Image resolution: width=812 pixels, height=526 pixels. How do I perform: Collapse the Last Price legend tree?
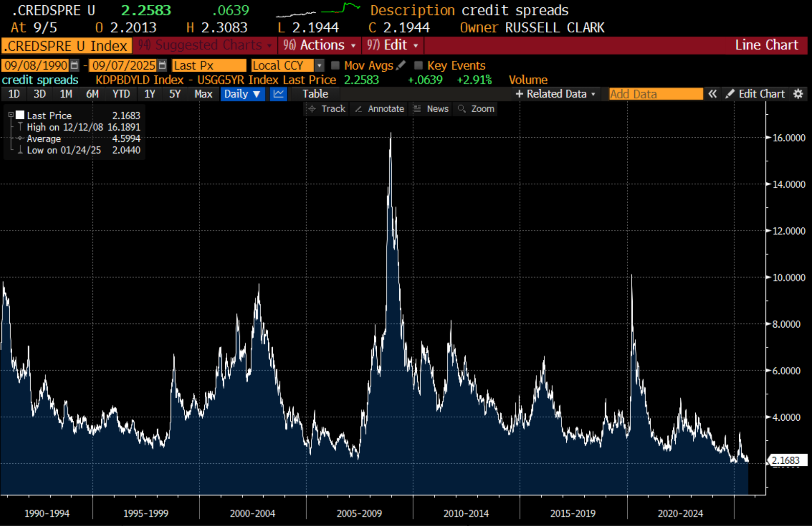coord(11,115)
